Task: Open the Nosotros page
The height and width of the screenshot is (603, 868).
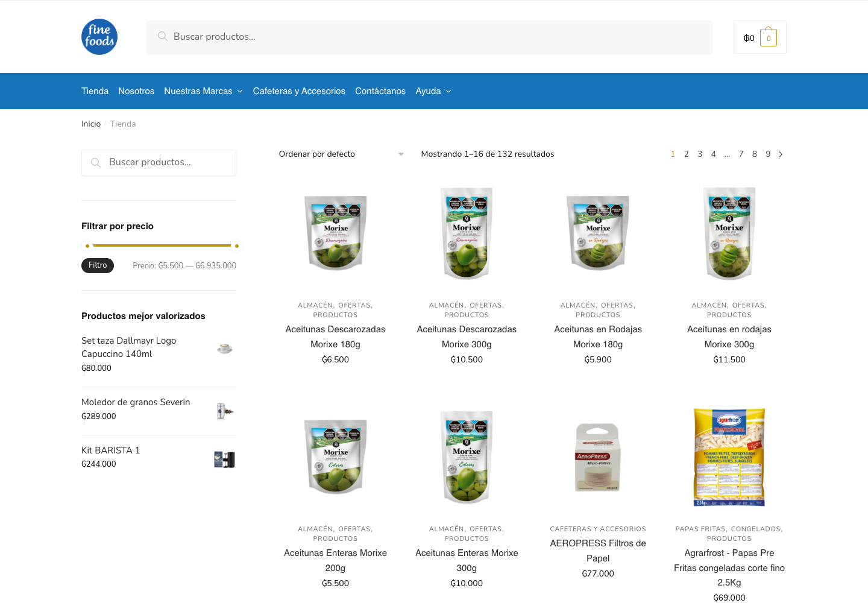Action: (136, 91)
